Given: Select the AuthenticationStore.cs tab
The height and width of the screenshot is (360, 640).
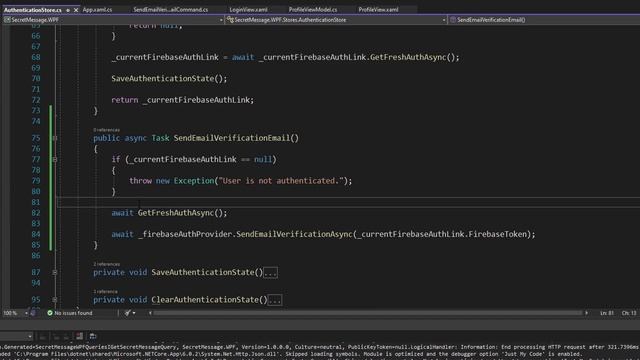Looking at the screenshot, I should [x=33, y=10].
